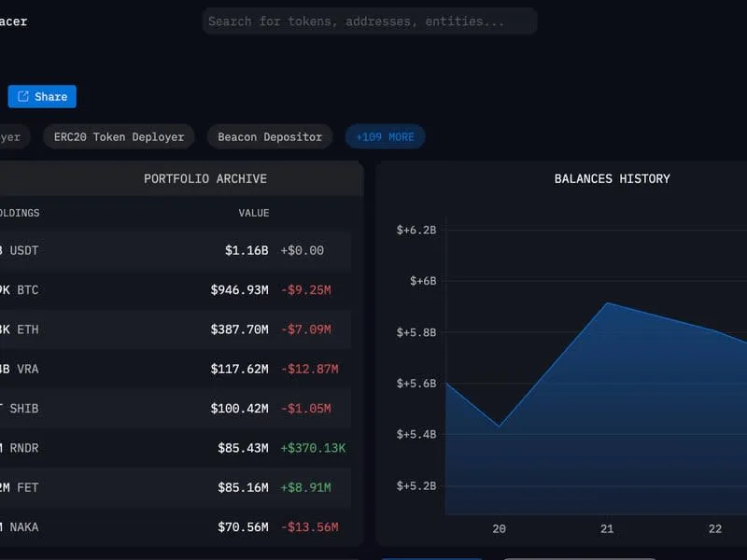
Task: Click the platform logo in the top left
Action: 13,21
